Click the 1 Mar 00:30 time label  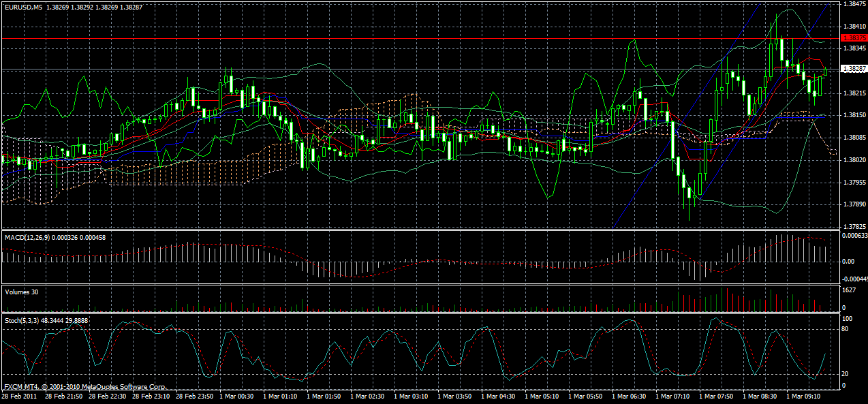(238, 396)
